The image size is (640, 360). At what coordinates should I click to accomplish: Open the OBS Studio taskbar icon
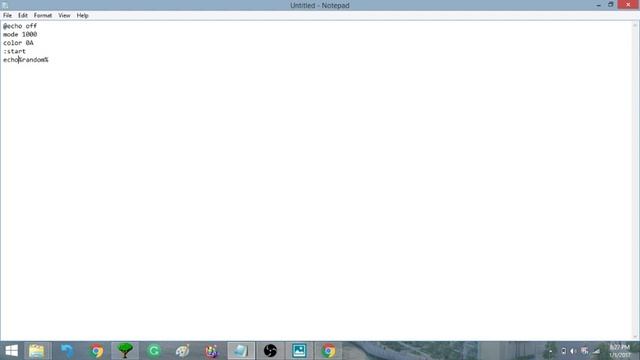270,351
